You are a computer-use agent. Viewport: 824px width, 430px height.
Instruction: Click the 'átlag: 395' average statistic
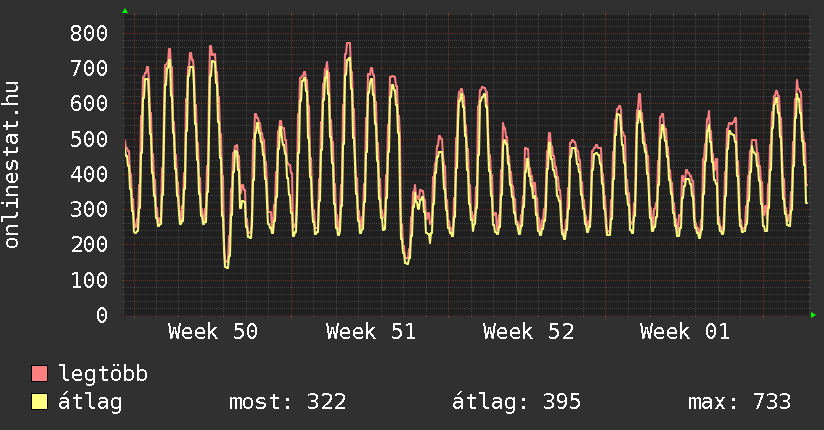click(516, 402)
